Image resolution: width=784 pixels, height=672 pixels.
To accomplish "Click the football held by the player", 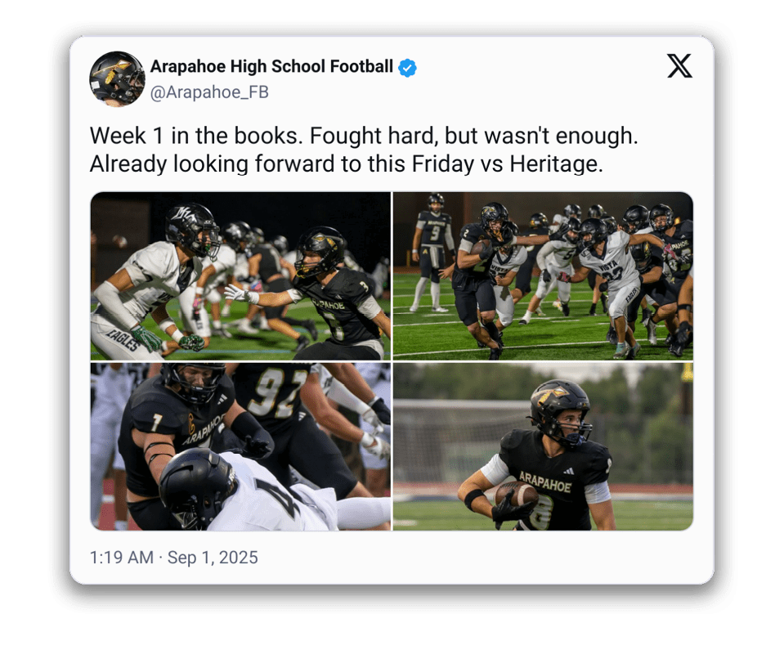I will click(x=516, y=495).
